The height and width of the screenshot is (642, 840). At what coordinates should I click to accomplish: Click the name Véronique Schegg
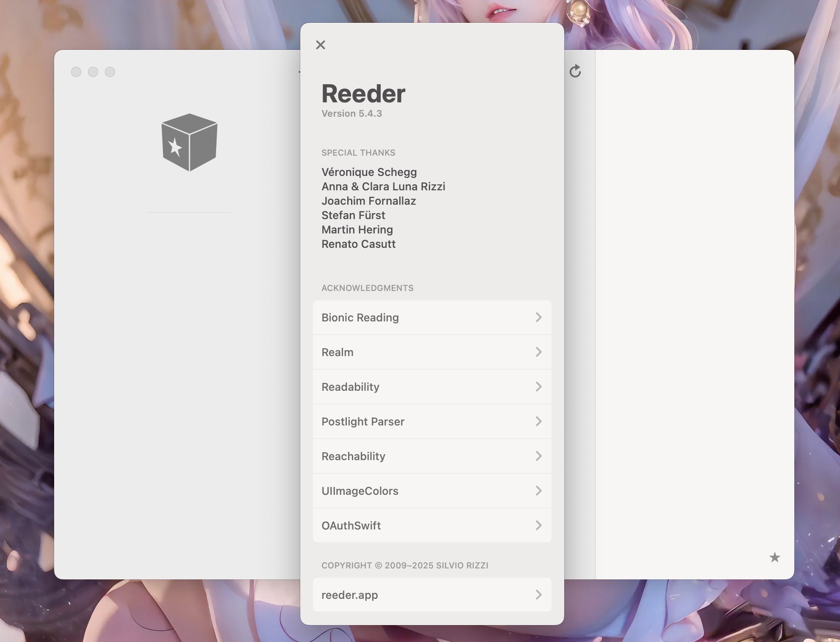tap(369, 172)
